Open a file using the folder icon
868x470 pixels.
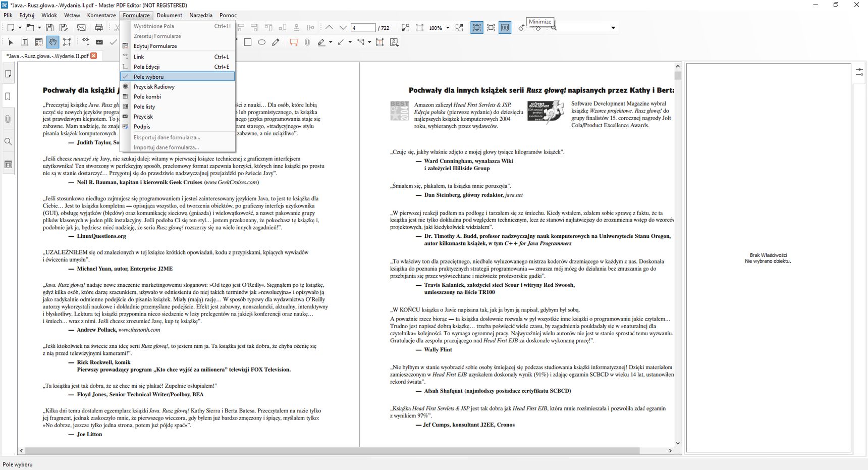30,28
